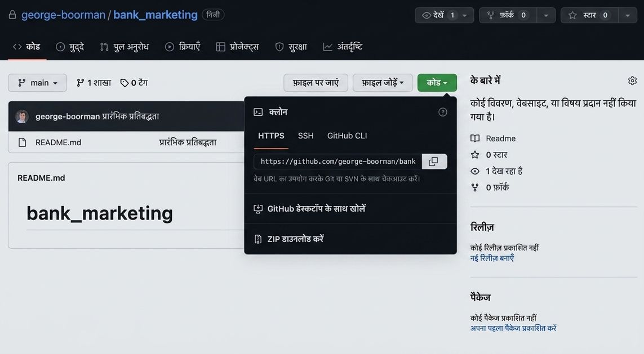The image size is (644, 354).
Task: Click the fork icon beside 0 फ़ोर्क
Action: click(x=475, y=187)
